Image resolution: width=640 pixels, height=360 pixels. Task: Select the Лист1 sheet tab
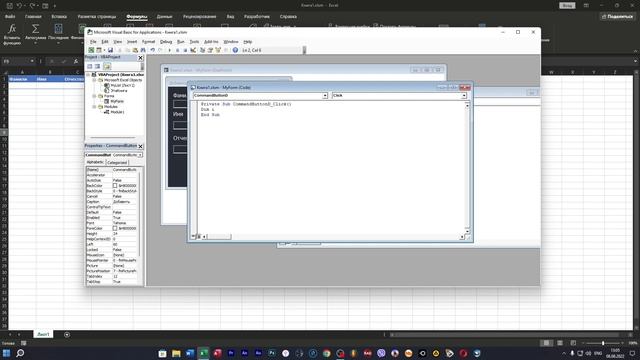point(43,334)
